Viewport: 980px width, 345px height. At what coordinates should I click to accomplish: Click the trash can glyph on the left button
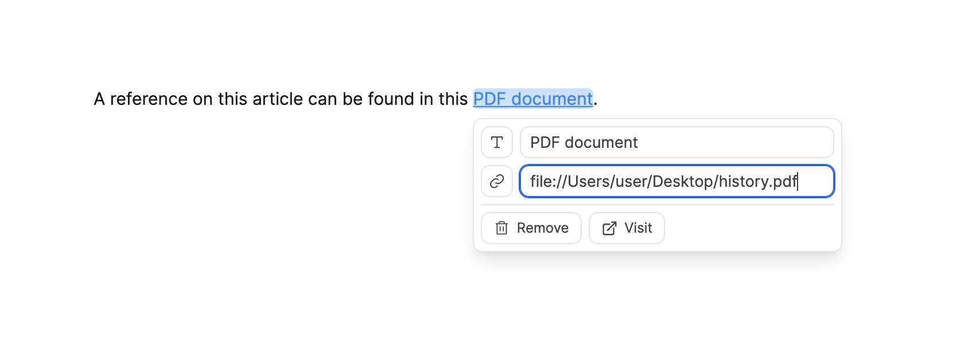[501, 228]
